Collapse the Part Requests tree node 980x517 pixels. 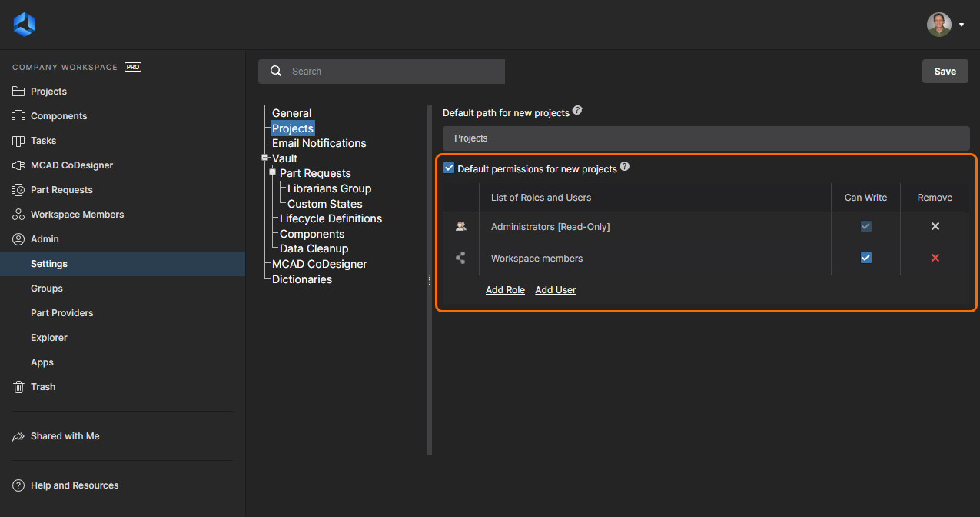(272, 172)
